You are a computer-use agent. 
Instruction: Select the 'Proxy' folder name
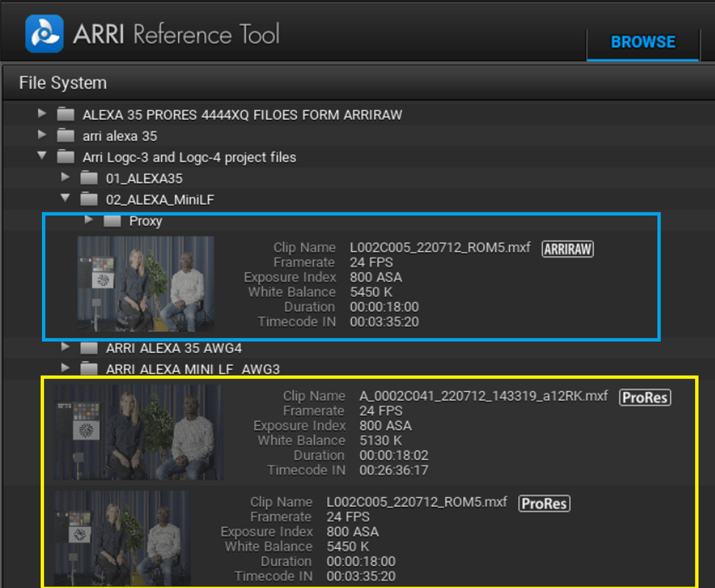(145, 221)
